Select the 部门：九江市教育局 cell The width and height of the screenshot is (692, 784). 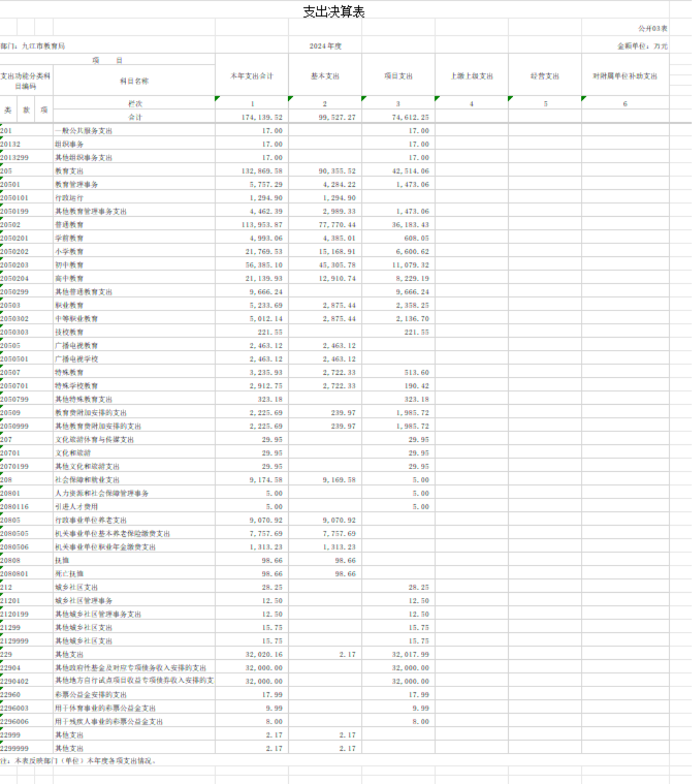tap(33, 46)
